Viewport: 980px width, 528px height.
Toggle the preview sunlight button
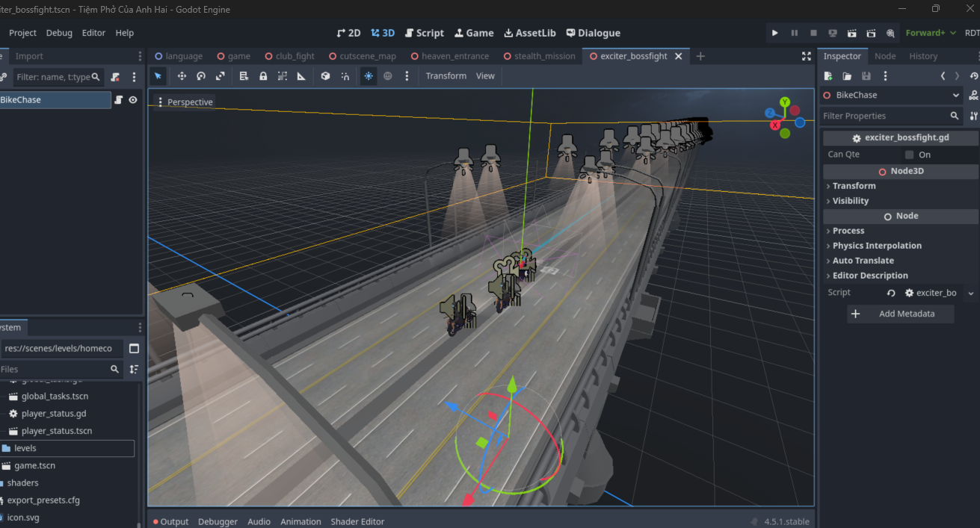(369, 76)
